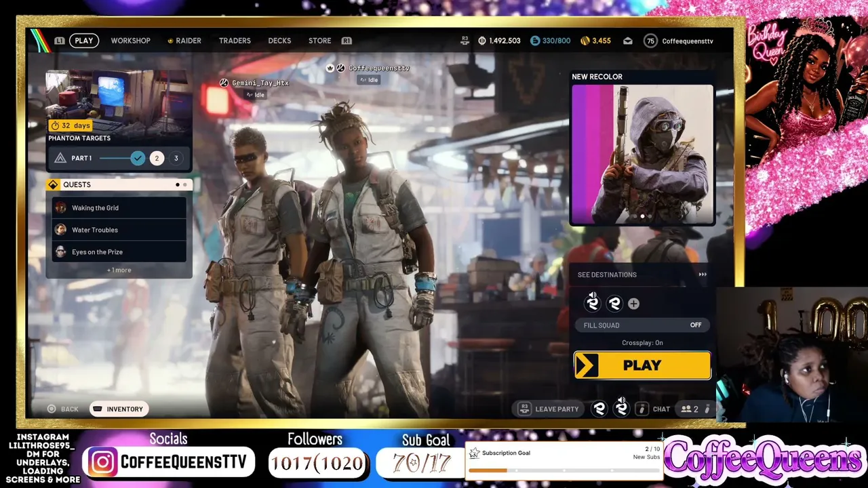This screenshot has width=868, height=488.
Task: Click the PHANTOM TARGETS title
Action: 79,138
